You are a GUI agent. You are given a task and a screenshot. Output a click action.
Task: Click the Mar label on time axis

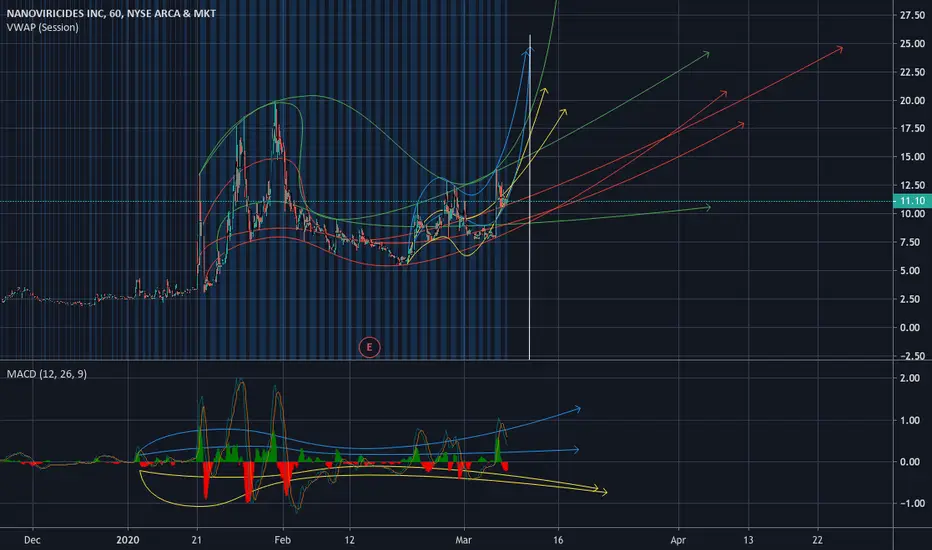coord(463,540)
